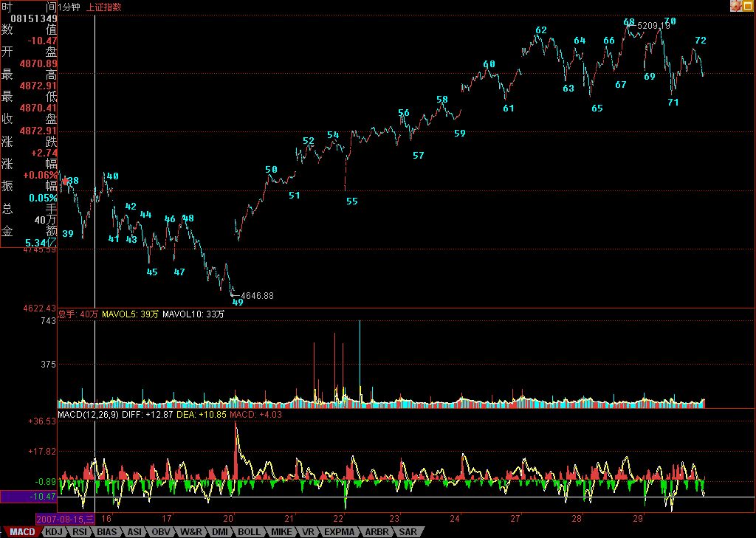The height and width of the screenshot is (538, 756).
Task: Switch to the BOLL indicator tab
Action: point(249,531)
